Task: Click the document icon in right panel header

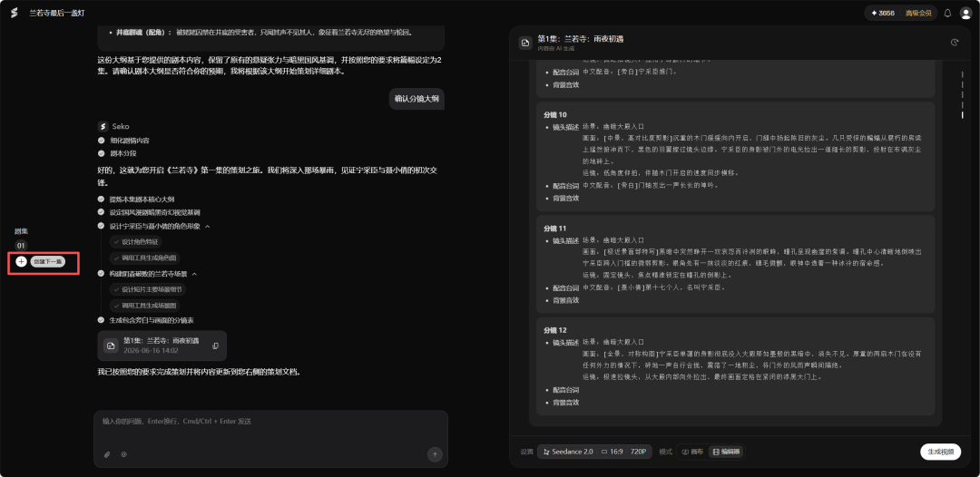Action: click(x=525, y=43)
